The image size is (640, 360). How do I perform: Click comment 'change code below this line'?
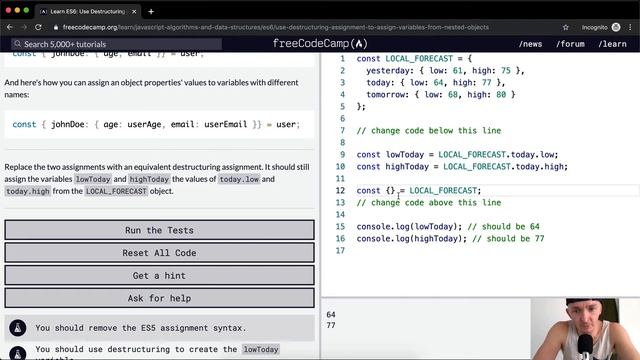coord(429,131)
